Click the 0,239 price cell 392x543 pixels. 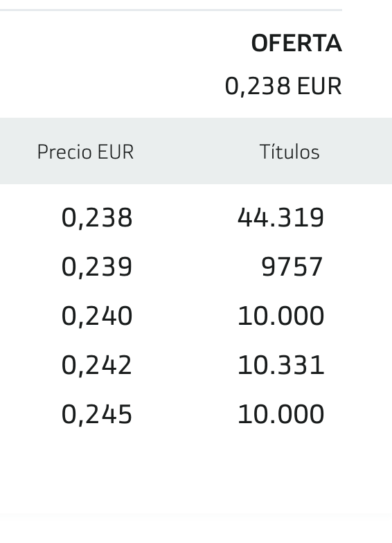(97, 267)
